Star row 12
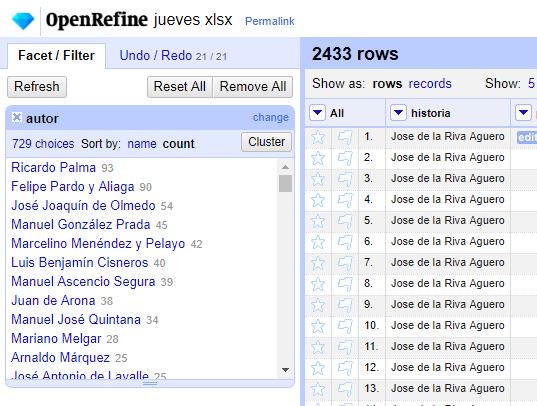This screenshot has height=406, width=537. [x=318, y=368]
